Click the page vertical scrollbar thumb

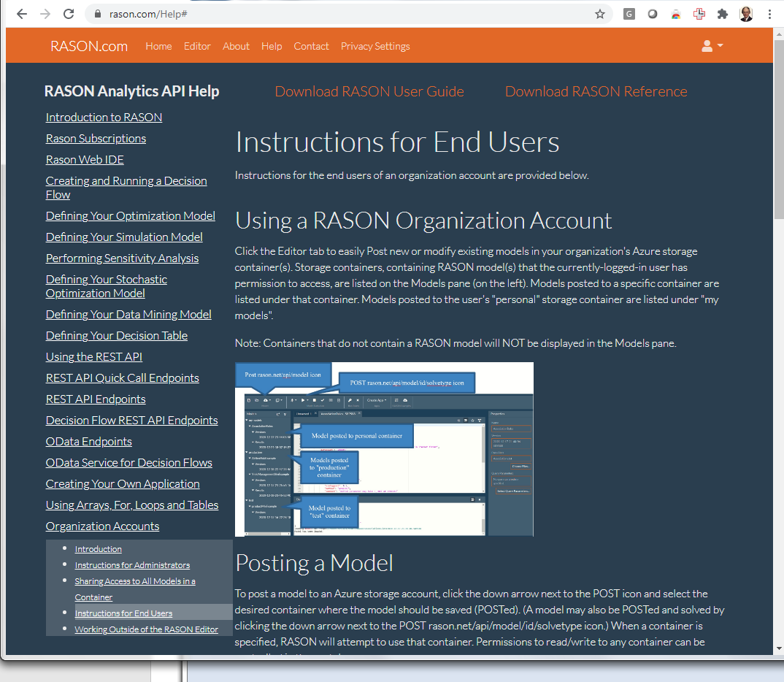[x=778, y=129]
